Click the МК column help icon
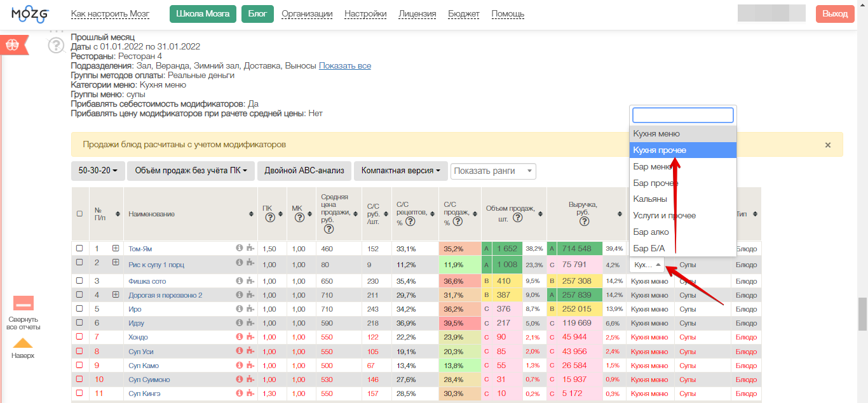 pos(299,218)
